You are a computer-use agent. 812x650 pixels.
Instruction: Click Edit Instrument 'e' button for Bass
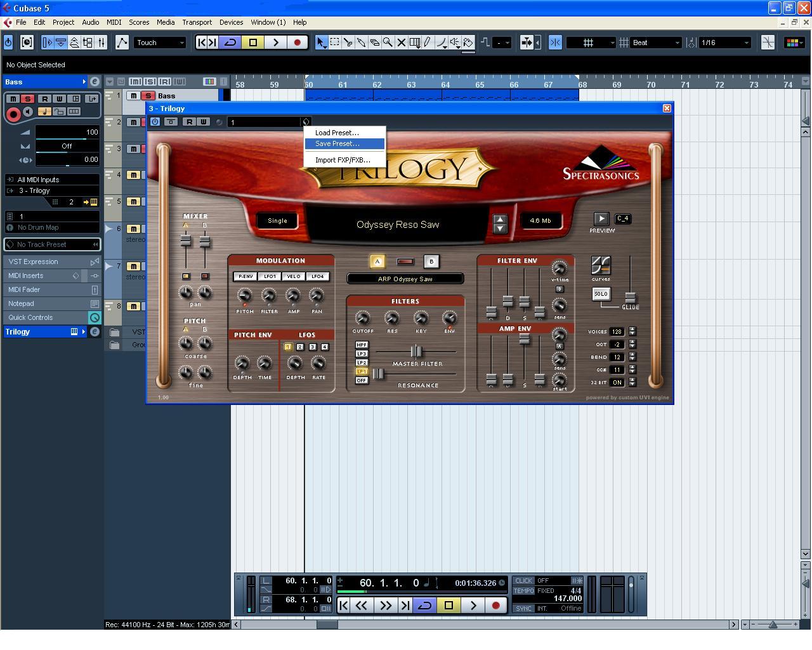[95, 82]
